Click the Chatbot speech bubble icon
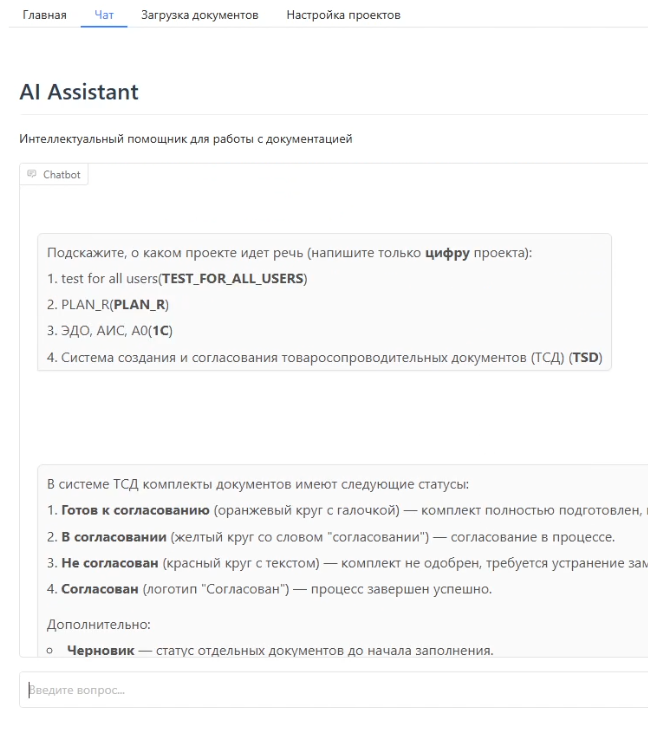Screen dimensions: 648x733 [x=32, y=174]
